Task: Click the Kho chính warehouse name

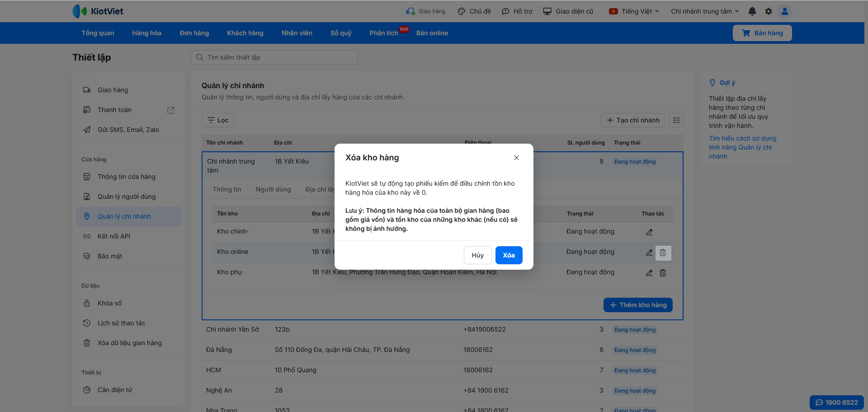Action: (232, 231)
